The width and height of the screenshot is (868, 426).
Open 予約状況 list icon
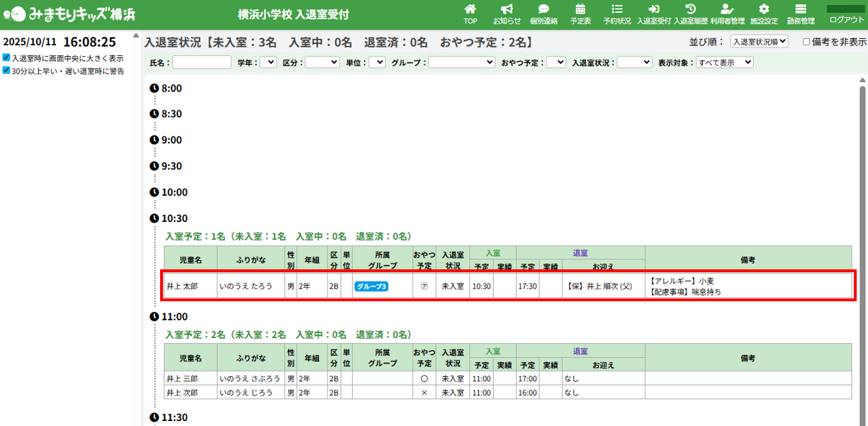point(617,9)
